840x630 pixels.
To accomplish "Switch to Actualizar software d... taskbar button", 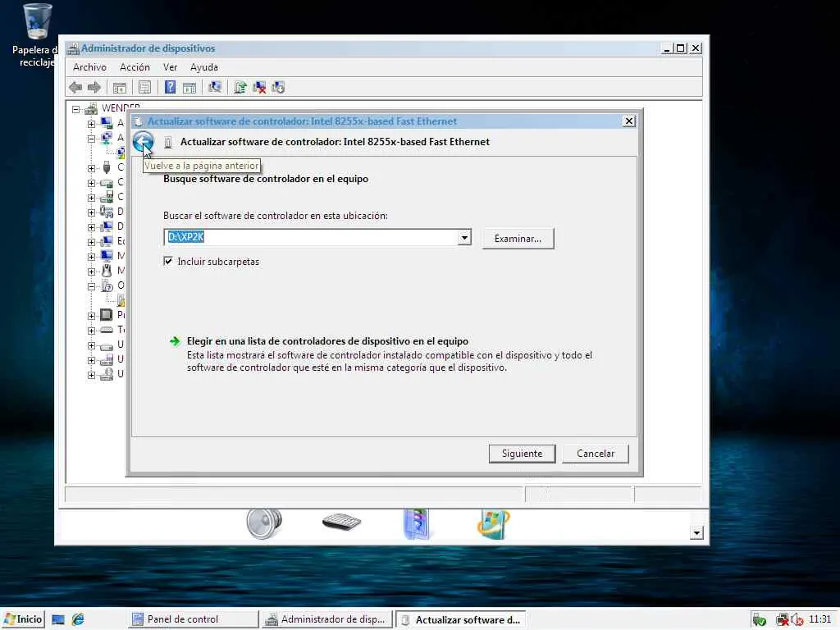I will tap(460, 619).
